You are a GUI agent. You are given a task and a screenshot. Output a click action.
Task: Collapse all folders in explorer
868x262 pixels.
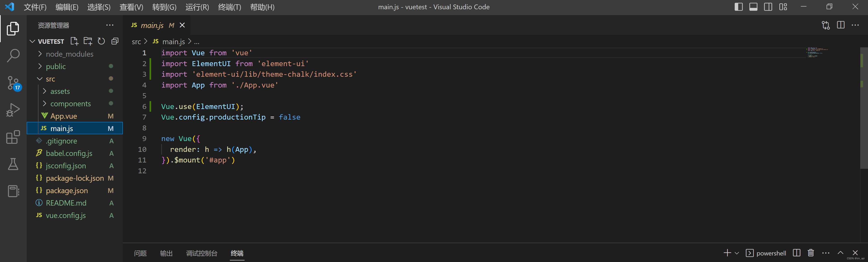pyautogui.click(x=115, y=41)
